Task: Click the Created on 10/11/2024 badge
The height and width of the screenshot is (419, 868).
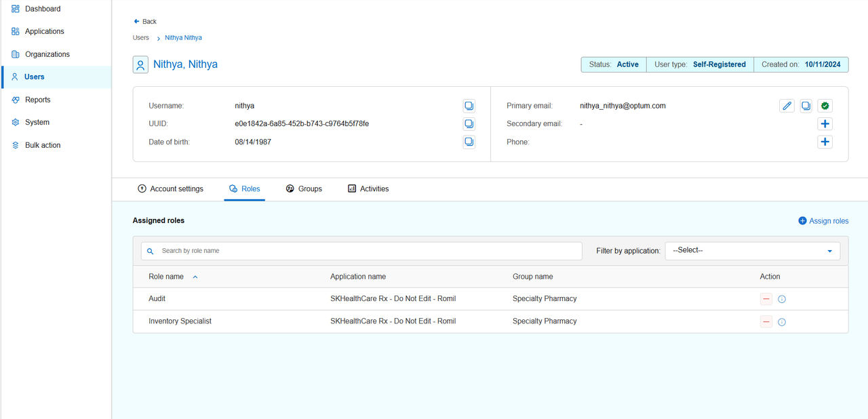Action: point(801,64)
